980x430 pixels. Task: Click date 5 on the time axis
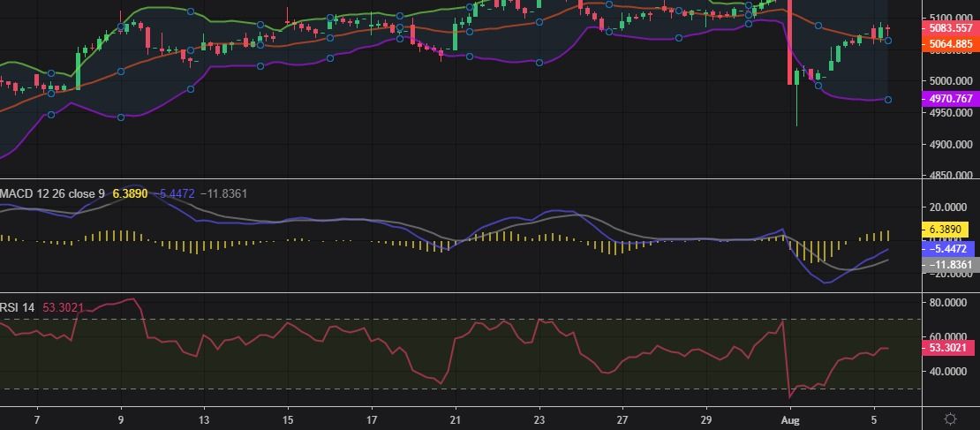pos(874,419)
